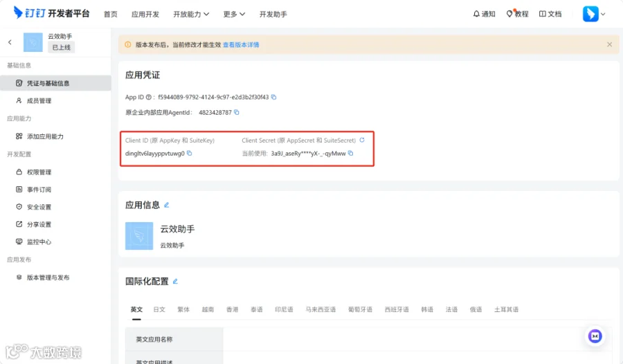Click the 应用凭证 heading

pos(143,75)
